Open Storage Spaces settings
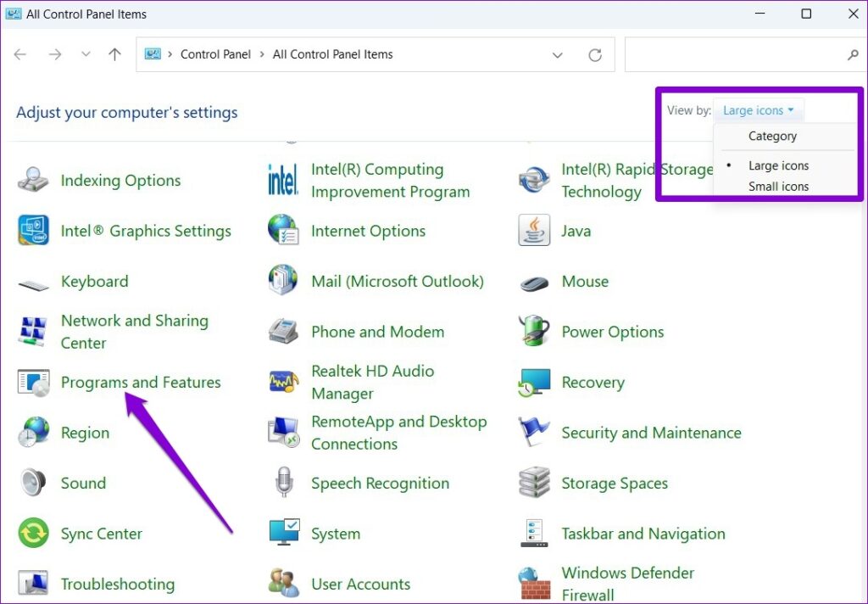Image resolution: width=868 pixels, height=604 pixels. (615, 484)
